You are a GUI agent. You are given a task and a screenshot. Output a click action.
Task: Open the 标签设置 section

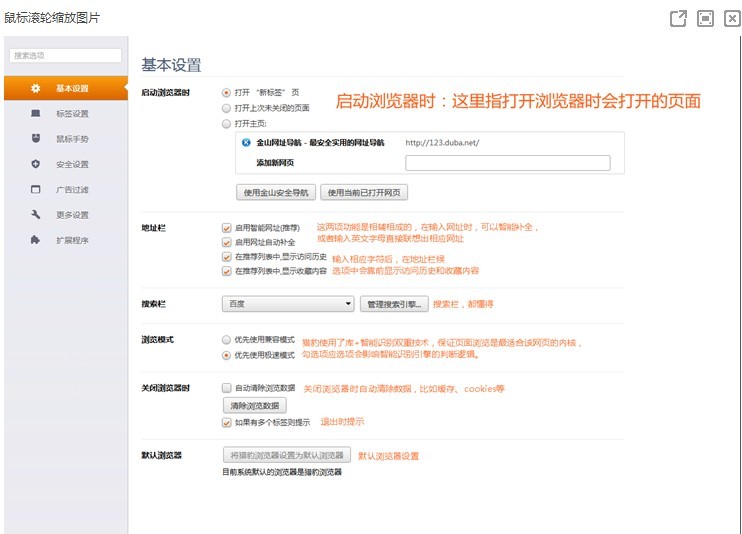click(66, 114)
